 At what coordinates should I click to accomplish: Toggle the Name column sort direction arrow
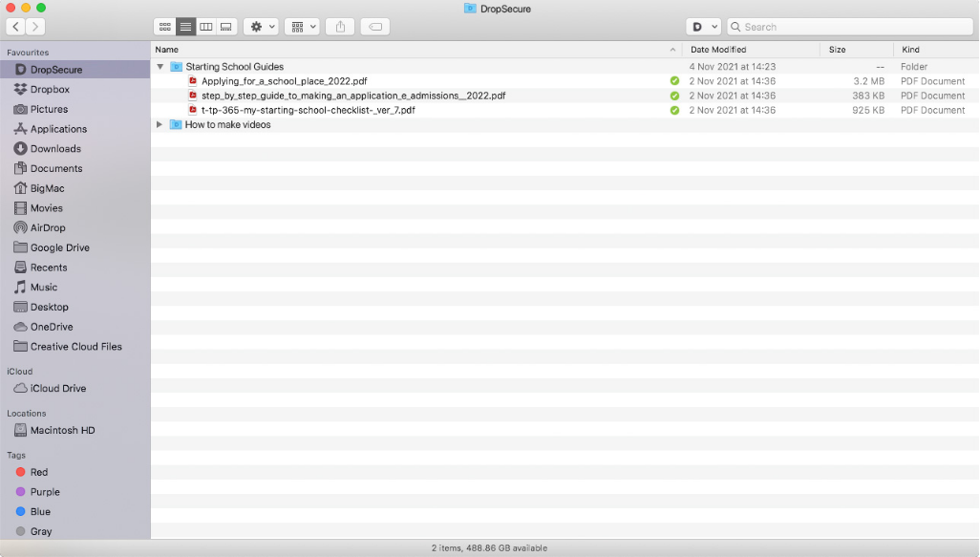click(x=672, y=50)
